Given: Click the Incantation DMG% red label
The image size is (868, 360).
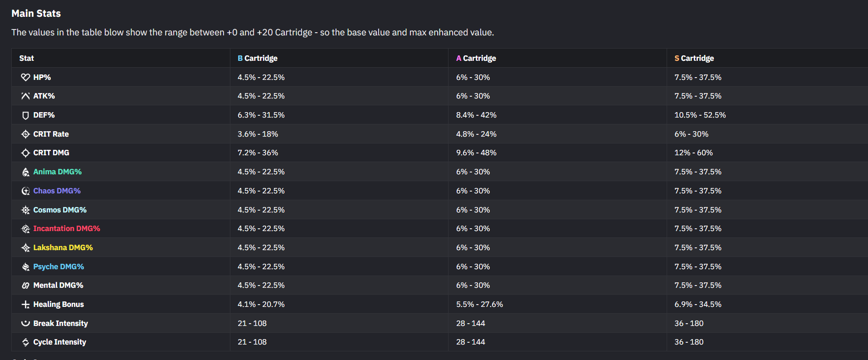Looking at the screenshot, I should (67, 229).
